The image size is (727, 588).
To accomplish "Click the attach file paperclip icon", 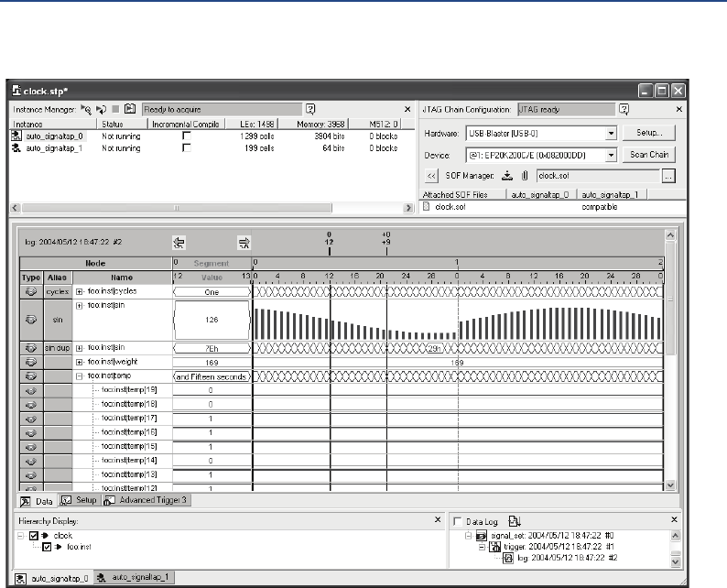I will tap(525, 176).
